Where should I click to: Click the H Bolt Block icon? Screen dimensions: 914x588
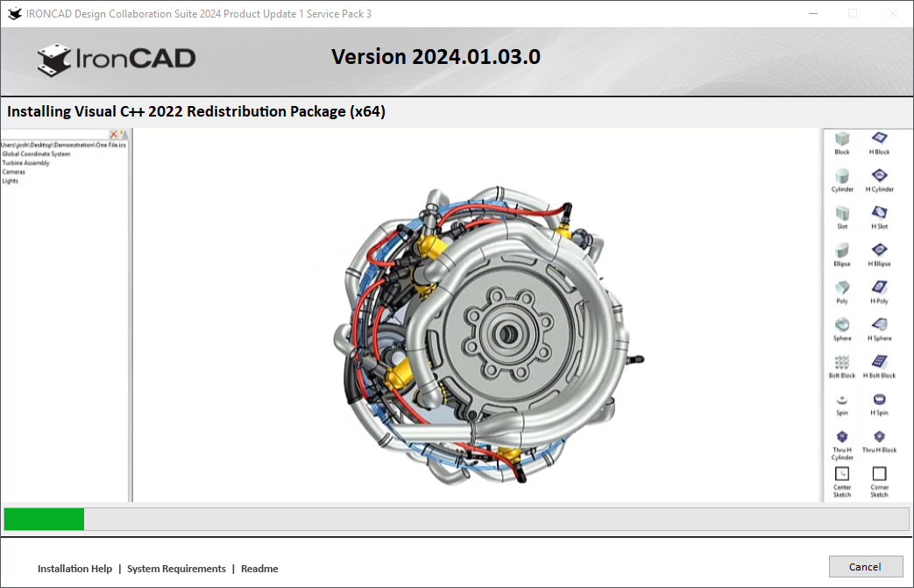pos(879,363)
